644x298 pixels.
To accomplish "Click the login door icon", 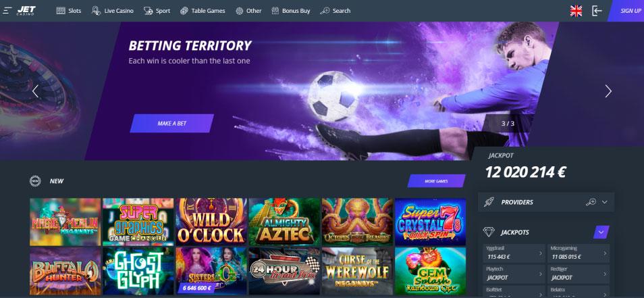I will 597,11.
